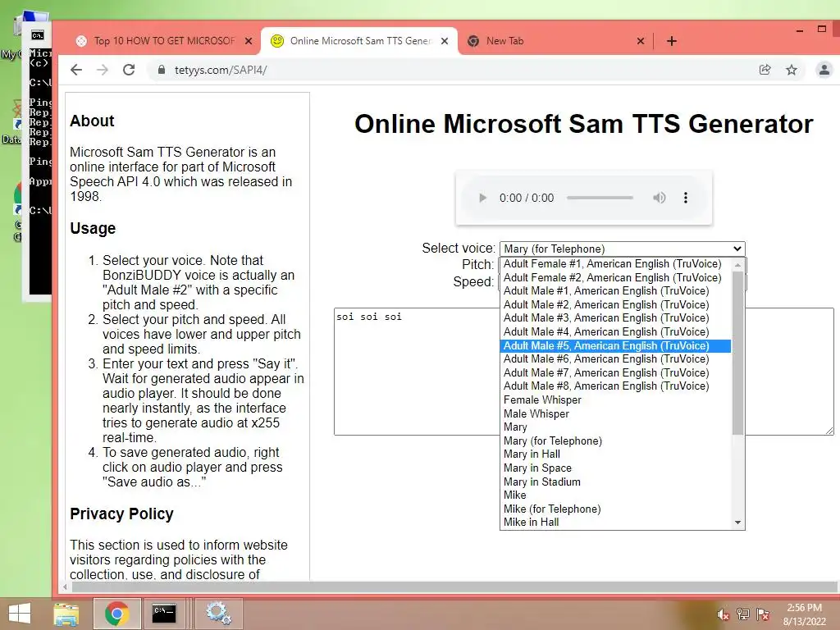
Task: Open File Explorer from the taskbar
Action: coord(66,614)
